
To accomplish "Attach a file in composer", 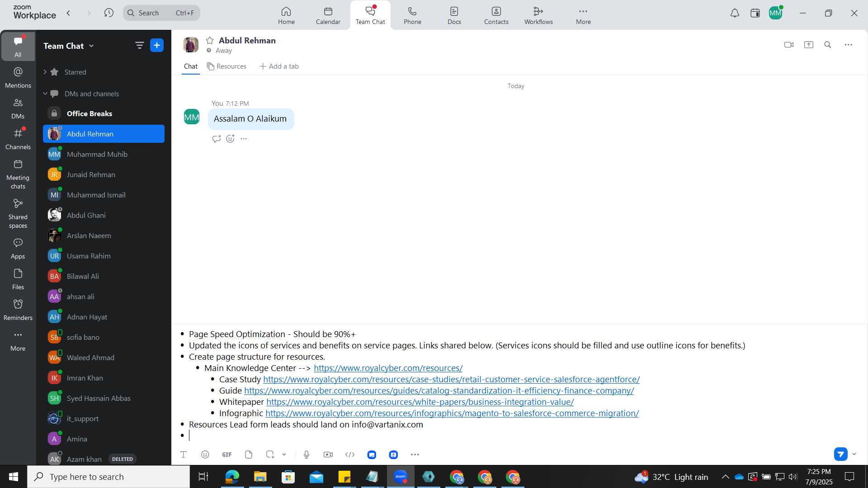I will pos(249,455).
